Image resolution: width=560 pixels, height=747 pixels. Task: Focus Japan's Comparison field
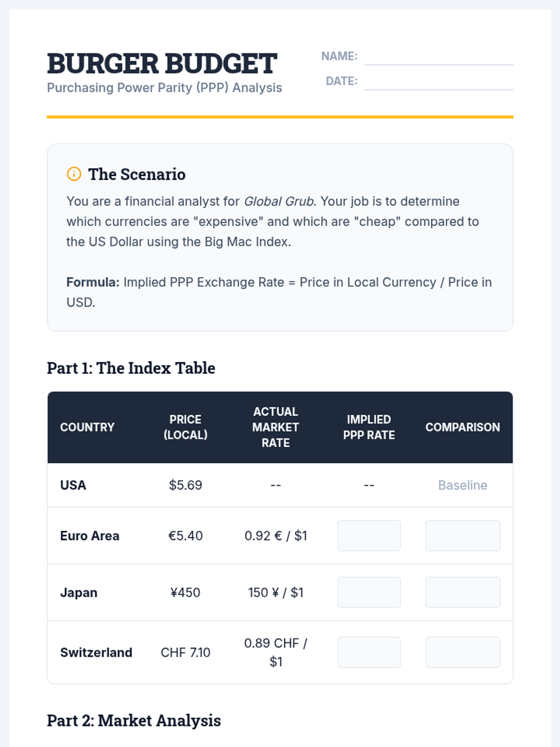(462, 592)
